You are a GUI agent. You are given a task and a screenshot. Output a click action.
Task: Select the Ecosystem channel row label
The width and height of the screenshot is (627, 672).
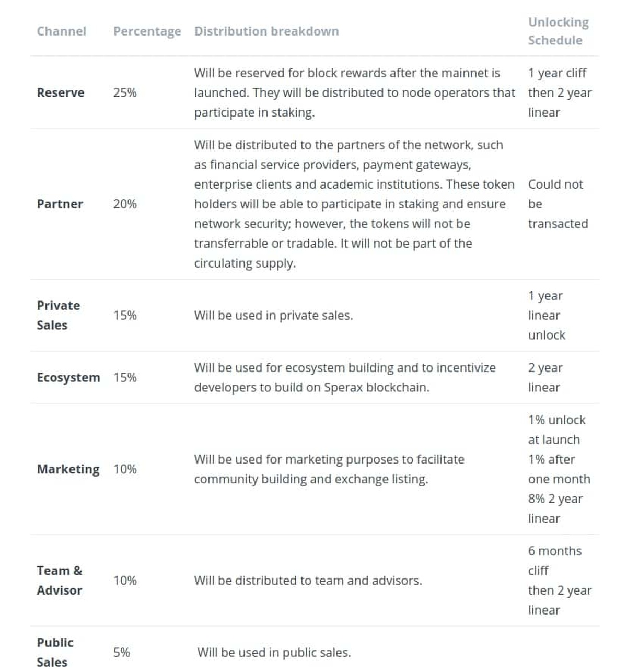click(68, 377)
